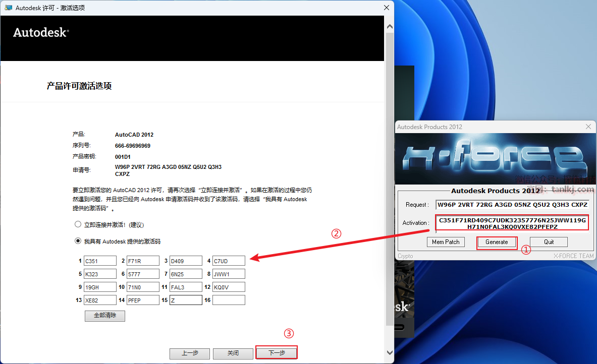The image size is (597, 364).
Task: Click the scrollbar down arrow in Autodesk window
Action: 390,352
